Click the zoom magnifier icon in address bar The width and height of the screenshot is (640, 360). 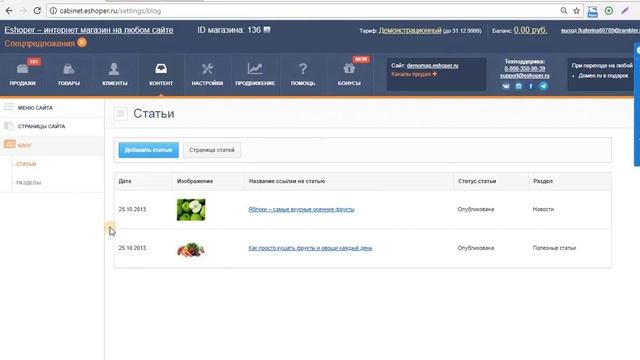pos(564,11)
